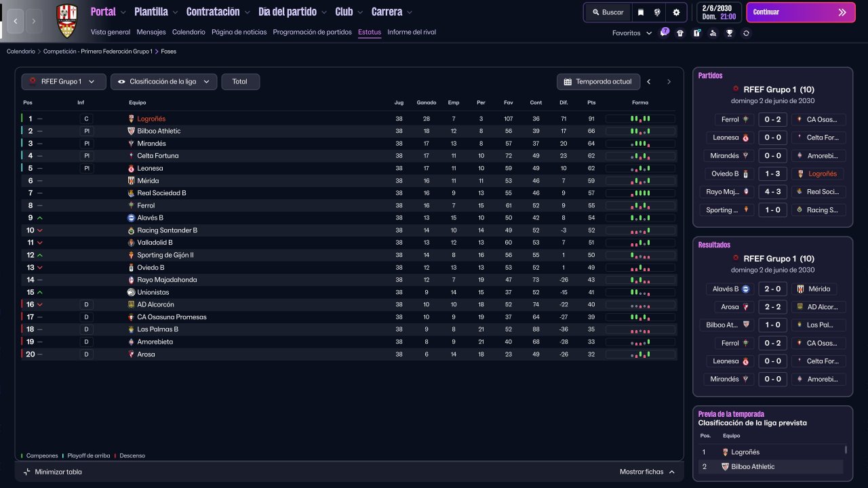Viewport: 868px width, 488px height.
Task: Go forward with the right arrow
Action: (x=34, y=21)
